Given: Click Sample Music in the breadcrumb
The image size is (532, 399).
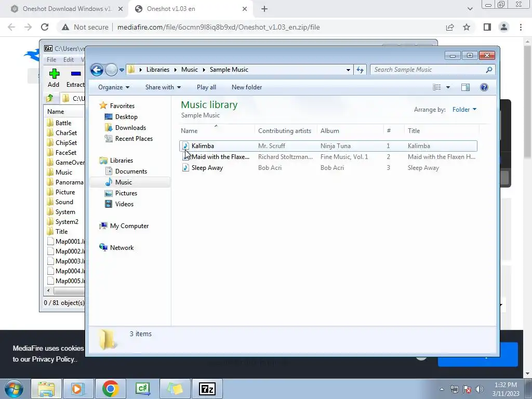Looking at the screenshot, I should point(229,70).
